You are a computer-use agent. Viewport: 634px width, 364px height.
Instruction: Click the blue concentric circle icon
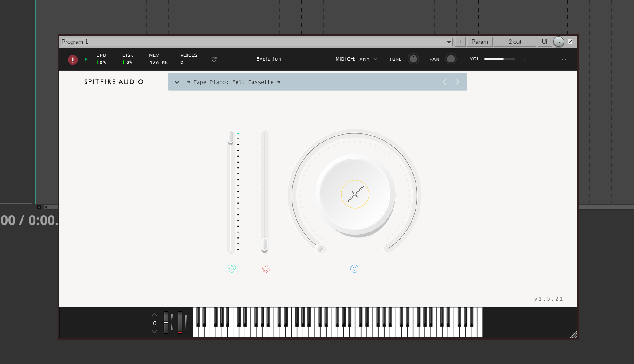[x=354, y=269]
